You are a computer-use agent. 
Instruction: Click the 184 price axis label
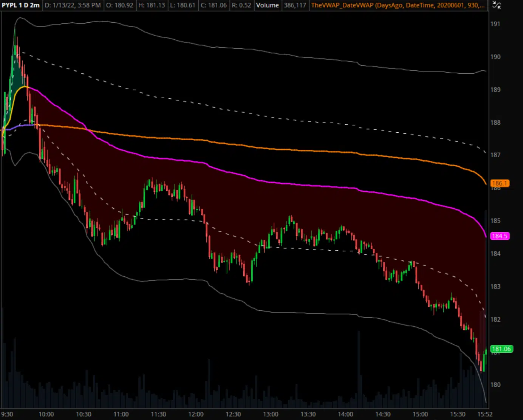click(x=495, y=254)
